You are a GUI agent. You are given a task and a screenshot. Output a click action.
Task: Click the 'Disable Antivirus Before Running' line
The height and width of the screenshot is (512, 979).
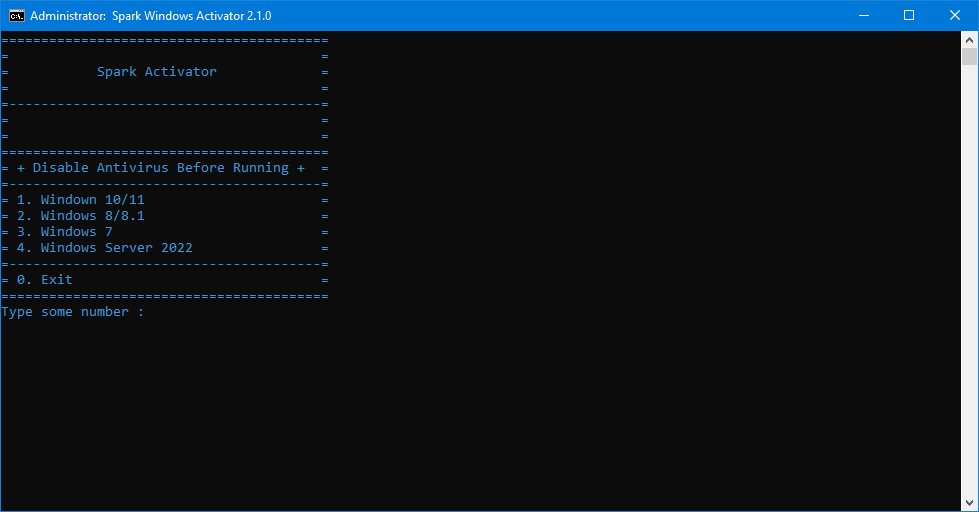click(x=161, y=168)
